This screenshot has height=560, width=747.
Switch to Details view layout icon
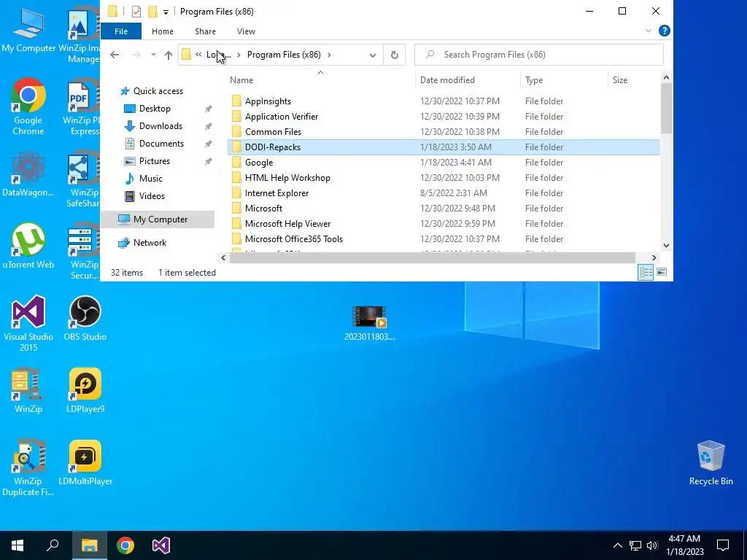(x=646, y=273)
